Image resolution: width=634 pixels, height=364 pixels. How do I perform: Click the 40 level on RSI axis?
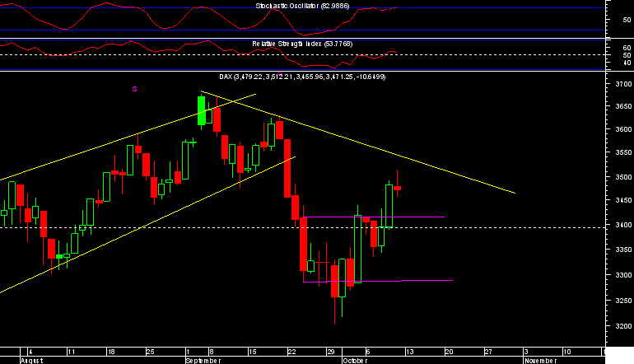coord(627,63)
